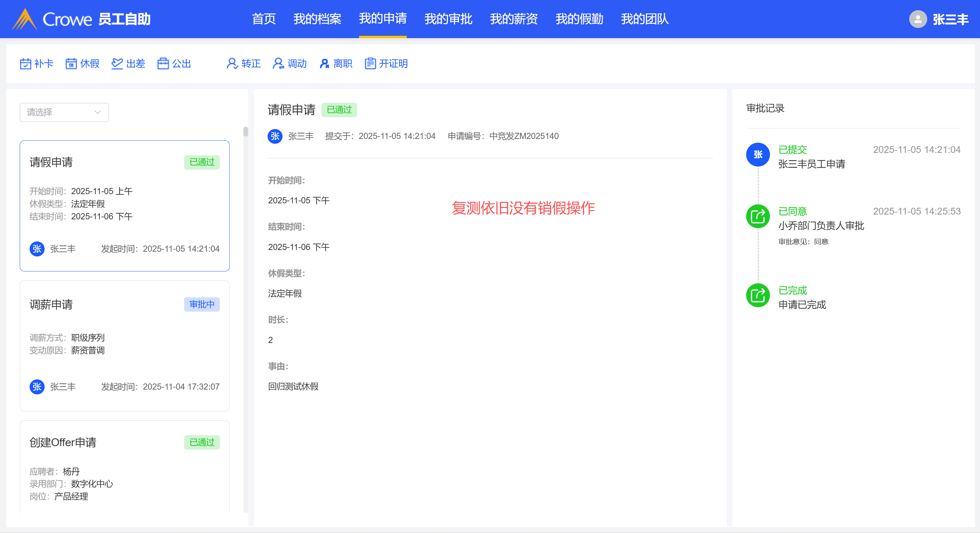Screen dimensions: 980x533
Task: Click the 离职 resignation icon
Action: coord(324,64)
